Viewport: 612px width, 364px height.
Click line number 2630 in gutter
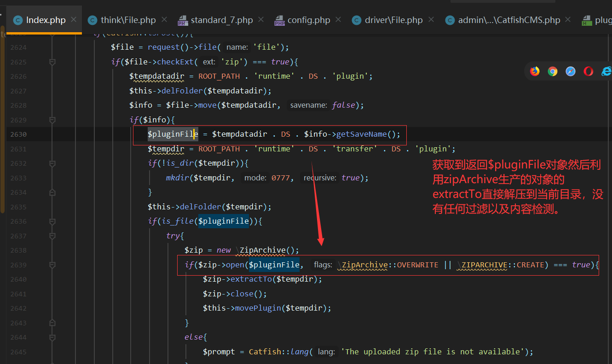(18, 134)
